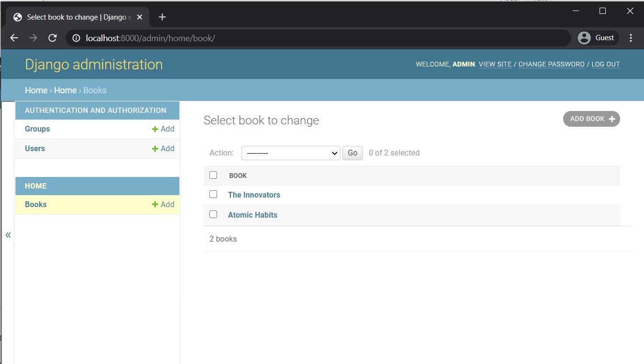Click the Guest profile avatar
This screenshot has height=364, width=644.
point(584,38)
